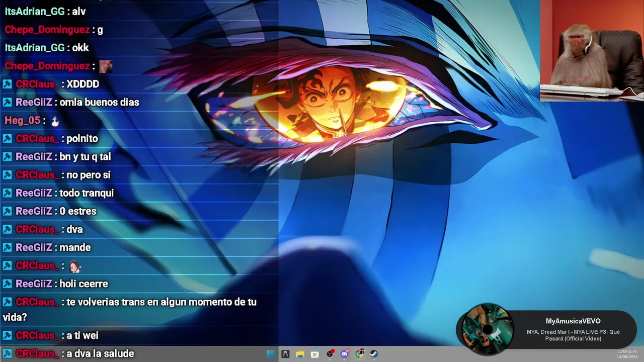
Task: Click the badge beside 'CRClaus_ : polnito'
Action: click(x=7, y=138)
